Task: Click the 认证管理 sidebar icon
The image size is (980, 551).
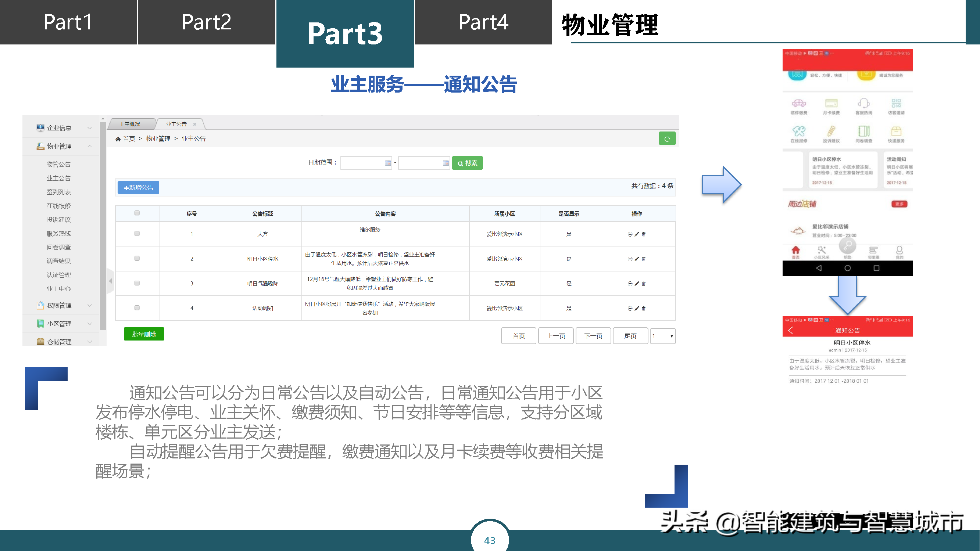Action: 58,274
